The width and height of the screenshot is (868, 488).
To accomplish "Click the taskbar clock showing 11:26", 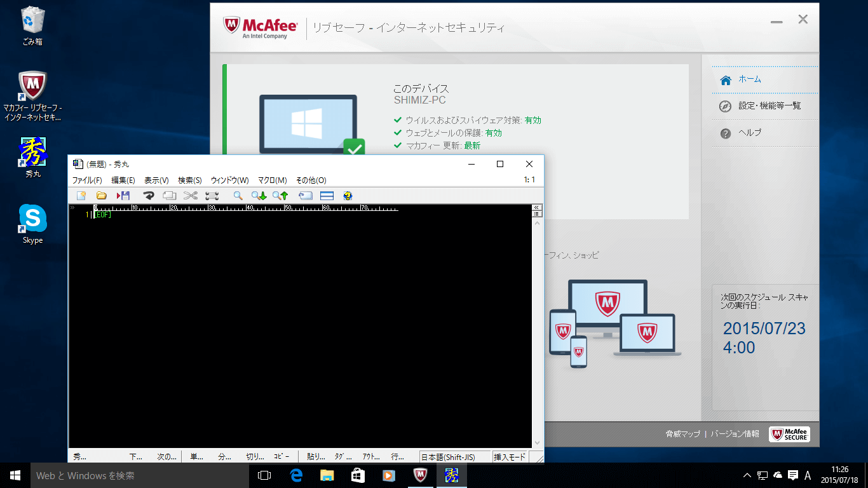I will point(840,475).
